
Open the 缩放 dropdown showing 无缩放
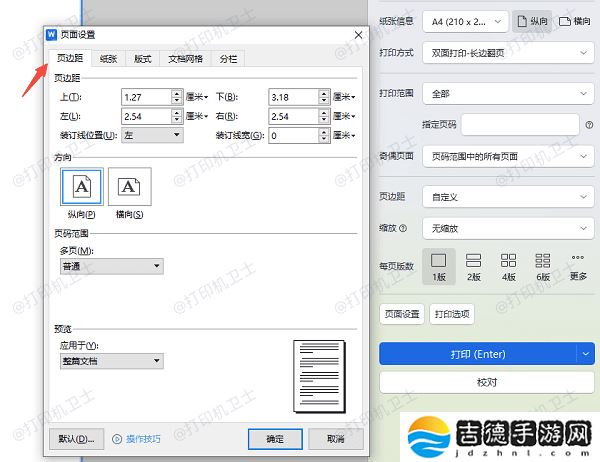(508, 229)
